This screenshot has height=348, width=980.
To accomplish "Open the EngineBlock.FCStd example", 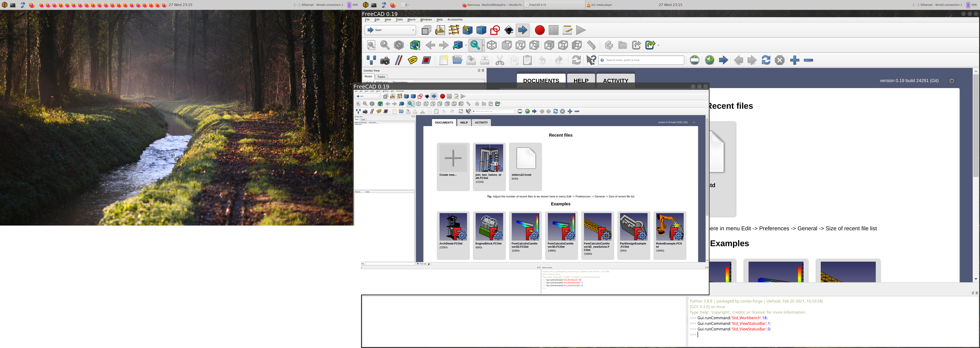I will (x=489, y=235).
